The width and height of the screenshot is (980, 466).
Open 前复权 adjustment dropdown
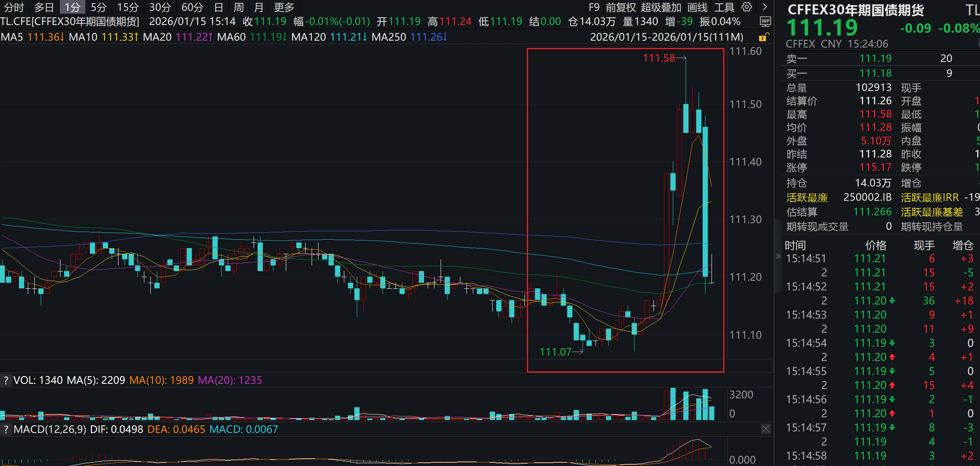pos(620,7)
